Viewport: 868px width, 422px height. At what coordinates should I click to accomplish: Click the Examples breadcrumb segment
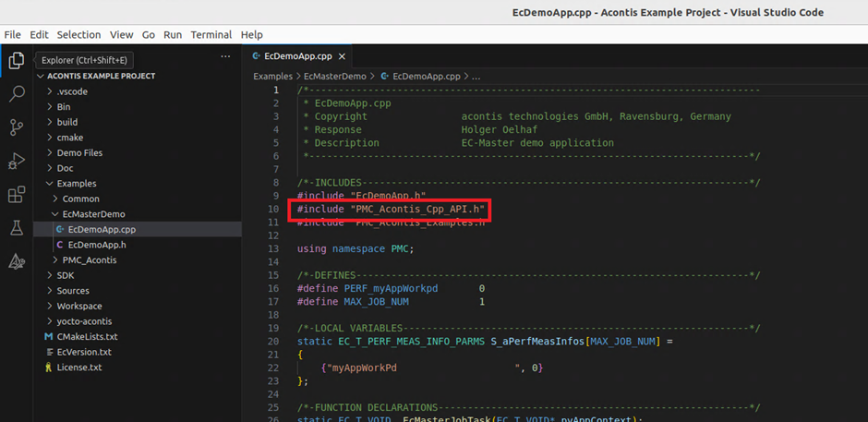click(x=272, y=76)
